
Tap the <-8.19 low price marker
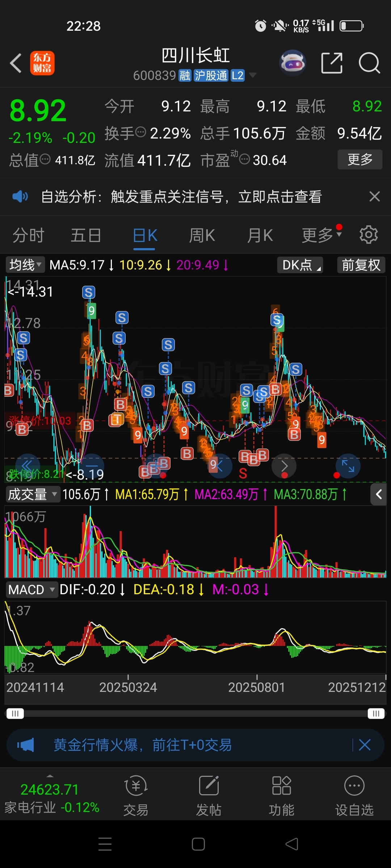pos(85,475)
